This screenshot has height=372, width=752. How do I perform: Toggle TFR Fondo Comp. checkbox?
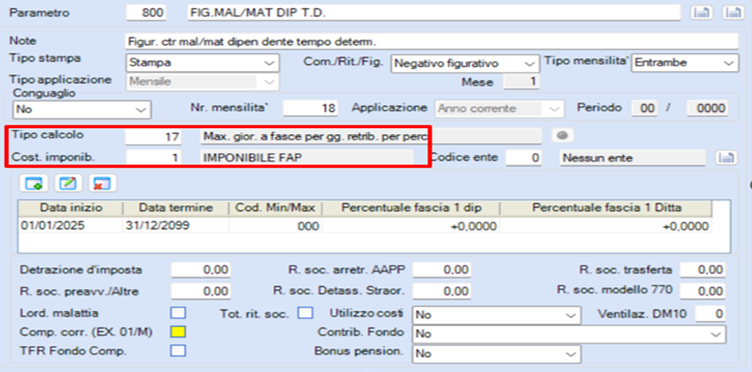pos(179,351)
